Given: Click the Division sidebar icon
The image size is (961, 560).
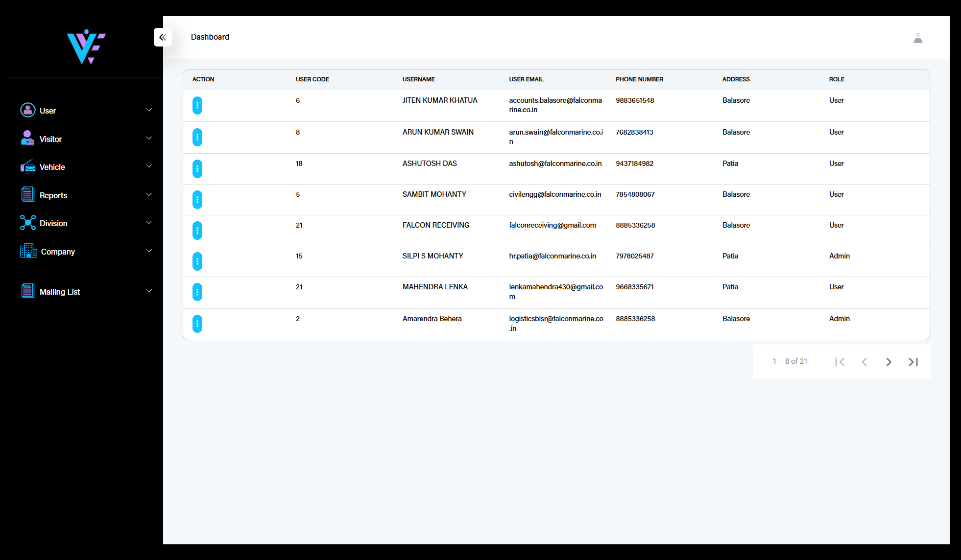Looking at the screenshot, I should click(x=28, y=223).
